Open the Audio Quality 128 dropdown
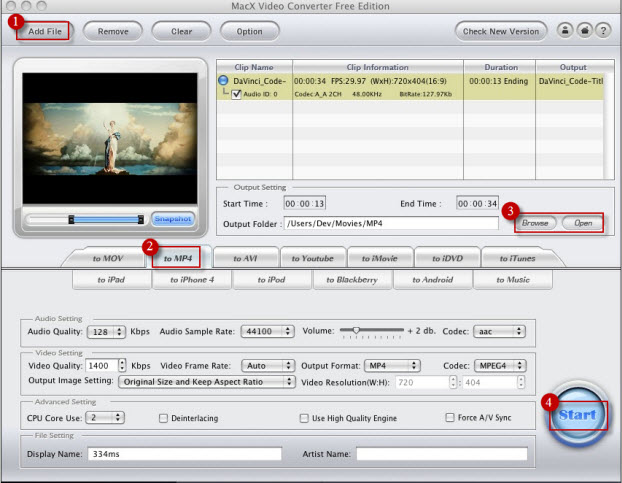Viewport: 622px width, 483px height. point(106,332)
